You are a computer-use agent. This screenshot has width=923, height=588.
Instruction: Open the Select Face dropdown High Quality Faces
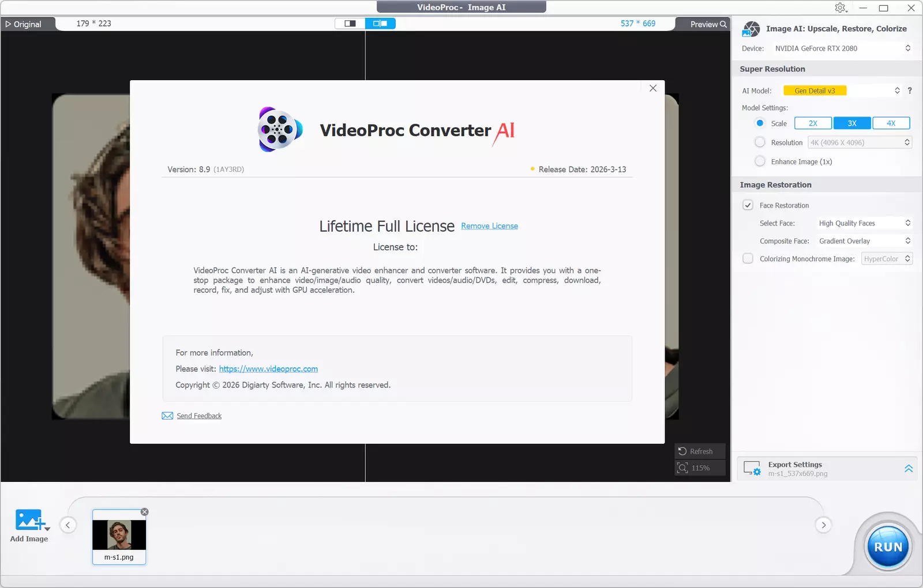(x=864, y=223)
